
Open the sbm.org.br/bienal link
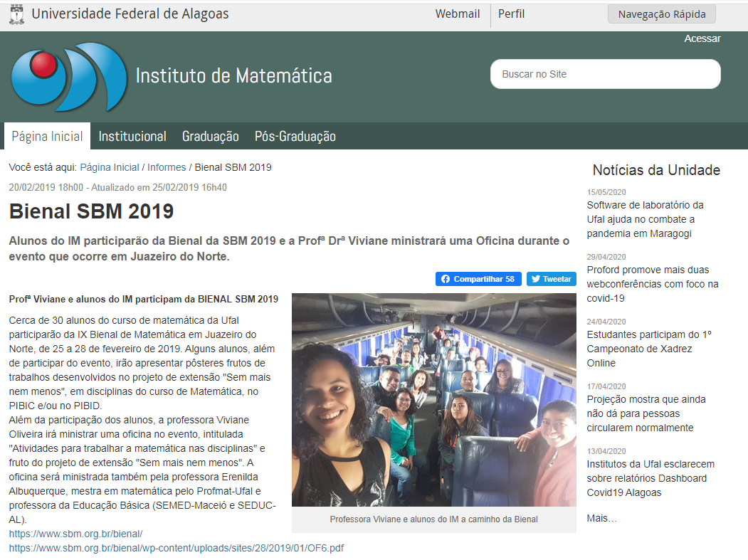76,534
